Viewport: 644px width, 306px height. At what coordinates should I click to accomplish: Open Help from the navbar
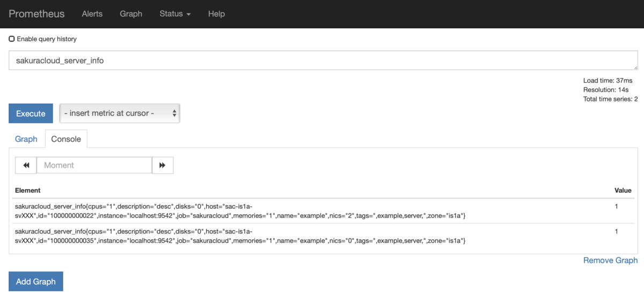[216, 14]
